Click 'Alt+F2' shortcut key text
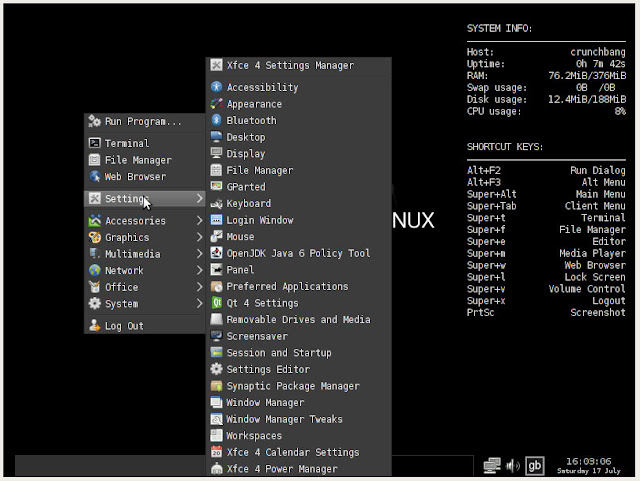This screenshot has height=481, width=640. click(x=484, y=170)
